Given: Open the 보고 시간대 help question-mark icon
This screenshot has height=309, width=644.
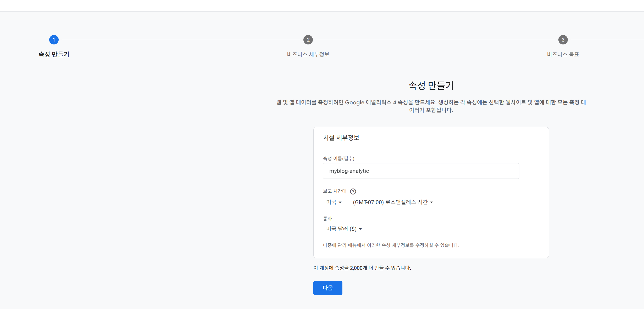Looking at the screenshot, I should tap(353, 191).
